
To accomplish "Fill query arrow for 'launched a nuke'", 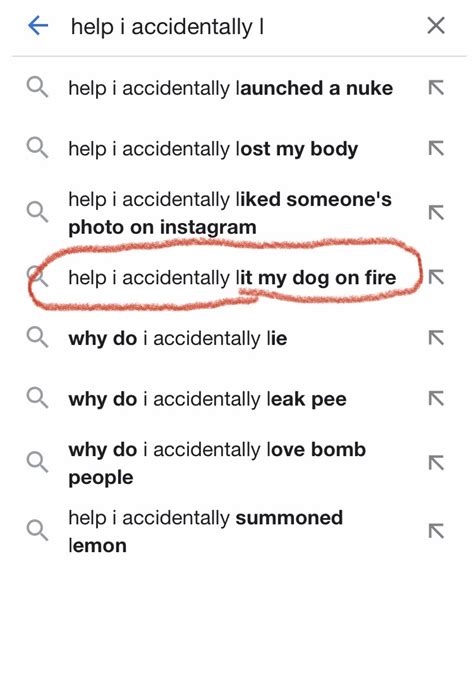I will tap(436, 88).
